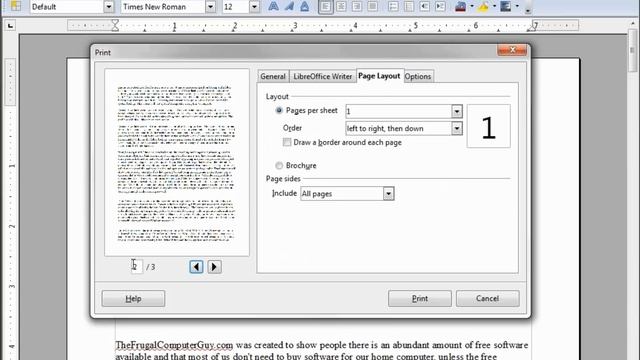Switch to the Page Layout tab
Screen dimensions: 640x360
(x=379, y=76)
